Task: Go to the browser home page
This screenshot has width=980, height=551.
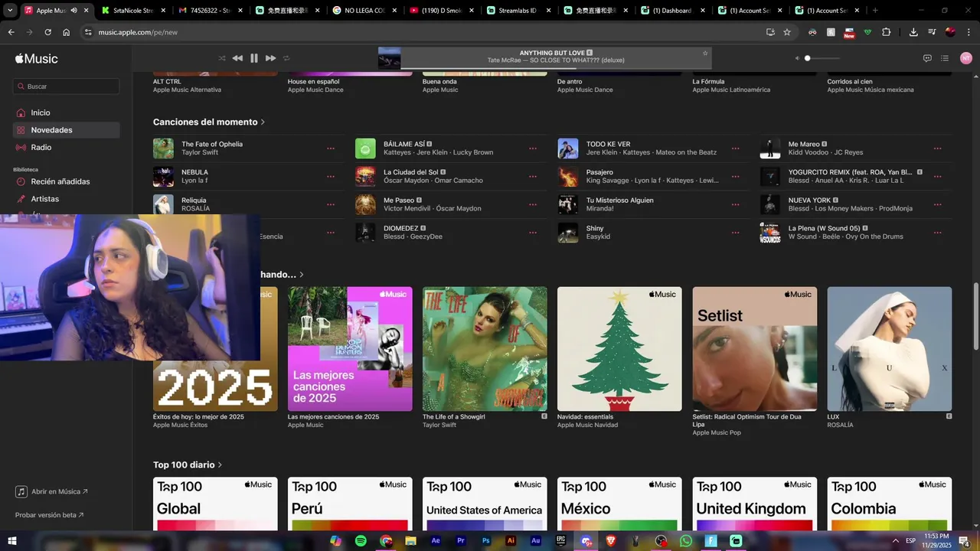Action: 66,32
